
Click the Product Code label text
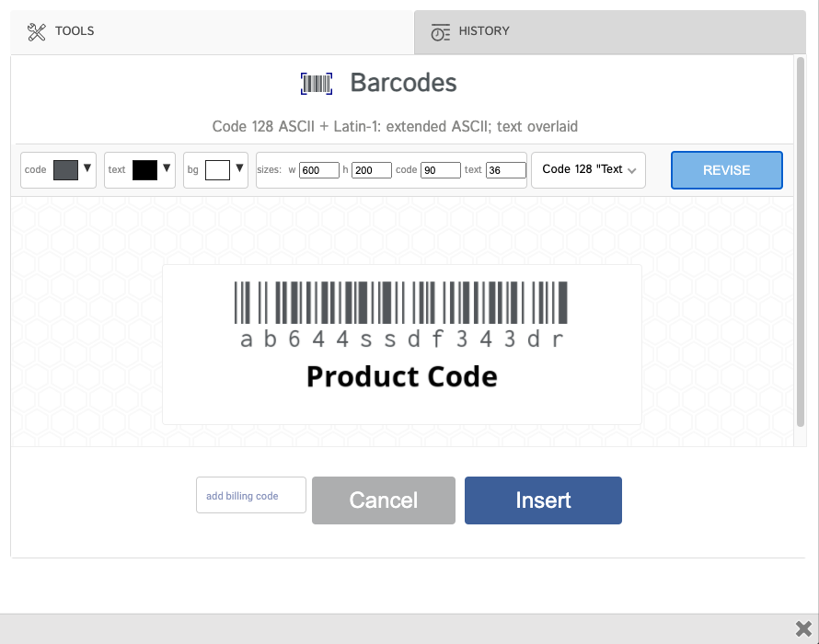[x=401, y=377]
